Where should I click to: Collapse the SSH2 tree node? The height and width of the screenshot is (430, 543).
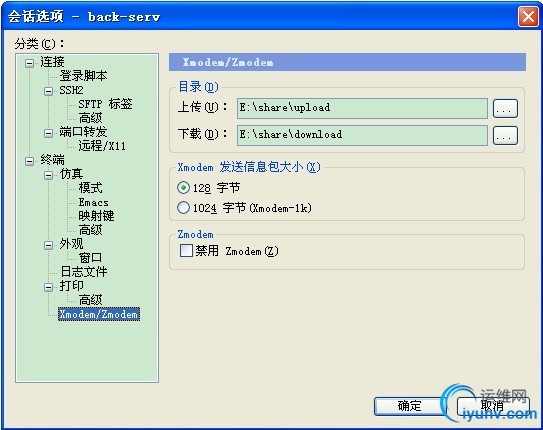tap(48, 91)
